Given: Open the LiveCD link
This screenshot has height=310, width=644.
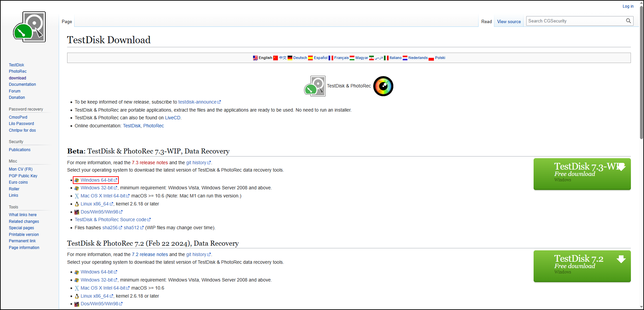Looking at the screenshot, I should pyautogui.click(x=172, y=118).
